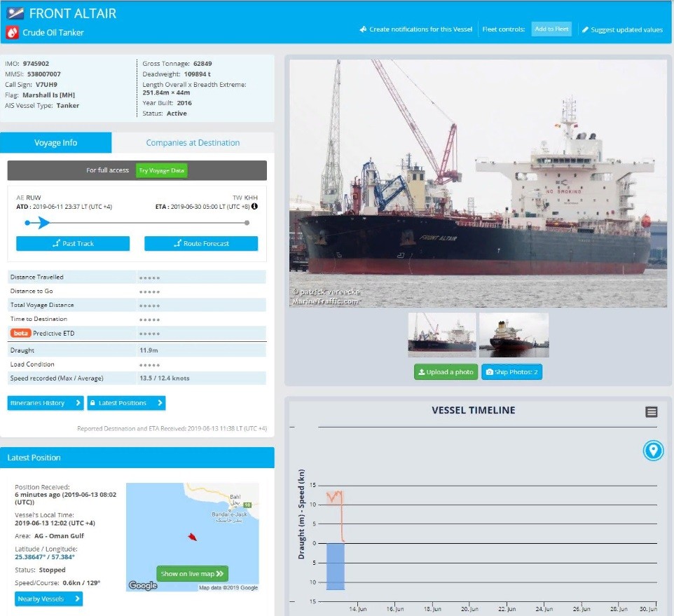
Task: Expand Itineraries History
Action: (x=45, y=403)
